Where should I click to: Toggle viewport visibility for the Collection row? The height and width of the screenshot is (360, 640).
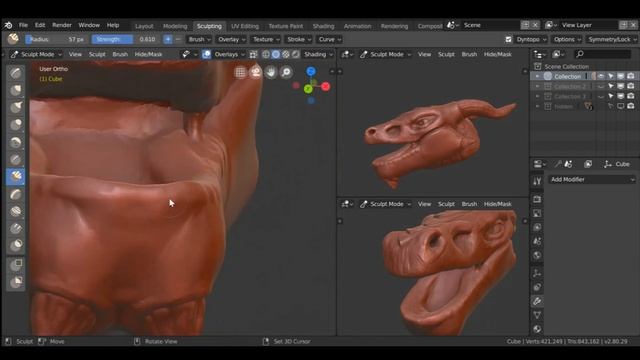(x=601, y=76)
